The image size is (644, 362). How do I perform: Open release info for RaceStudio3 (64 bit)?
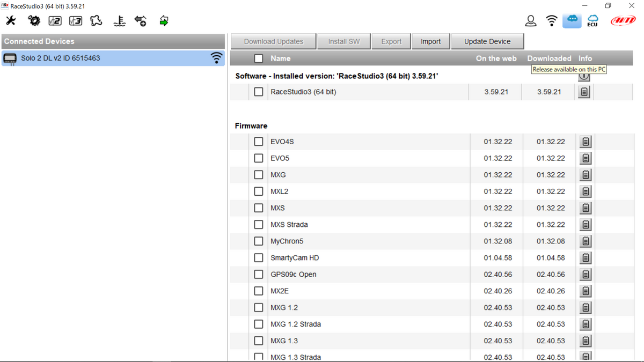click(x=584, y=92)
